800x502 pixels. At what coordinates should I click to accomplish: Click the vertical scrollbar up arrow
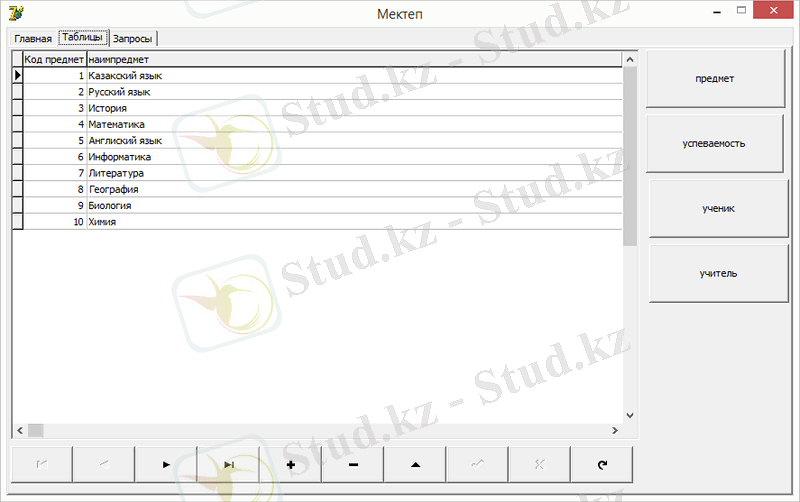(x=630, y=60)
